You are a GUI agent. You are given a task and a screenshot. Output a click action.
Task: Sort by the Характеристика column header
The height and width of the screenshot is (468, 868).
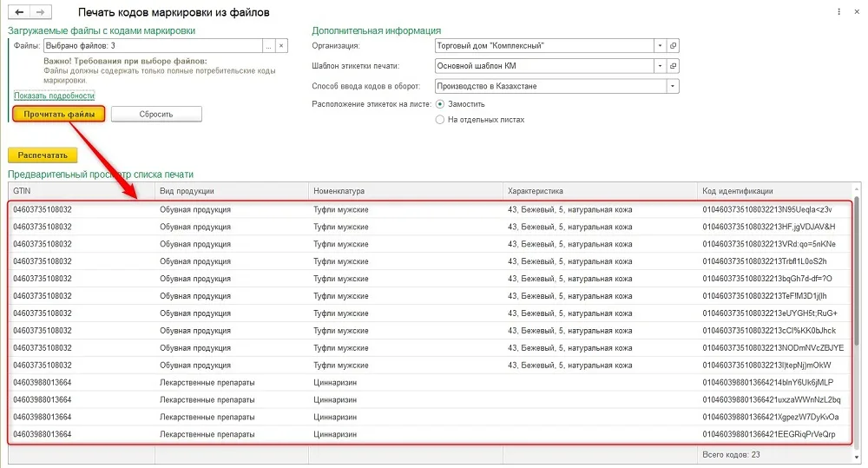coord(600,191)
